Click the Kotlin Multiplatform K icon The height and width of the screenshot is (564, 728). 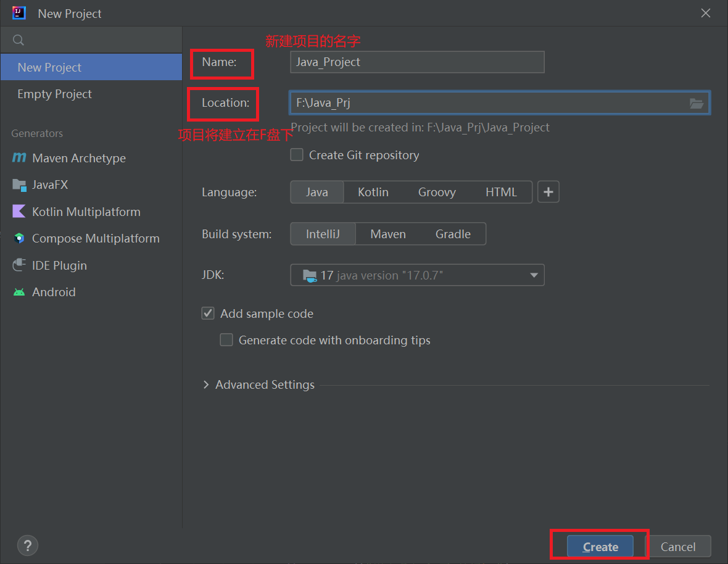(19, 212)
